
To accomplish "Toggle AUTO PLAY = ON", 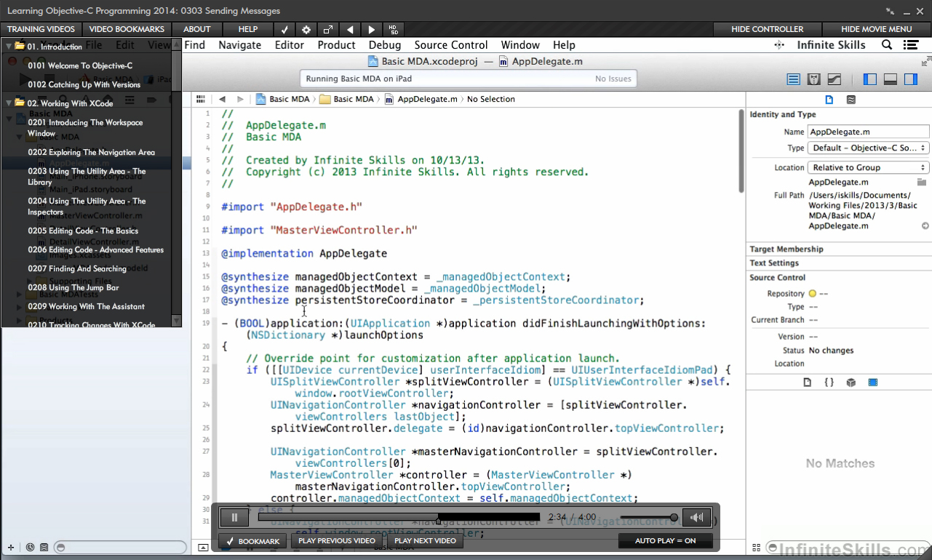I will coord(665,540).
